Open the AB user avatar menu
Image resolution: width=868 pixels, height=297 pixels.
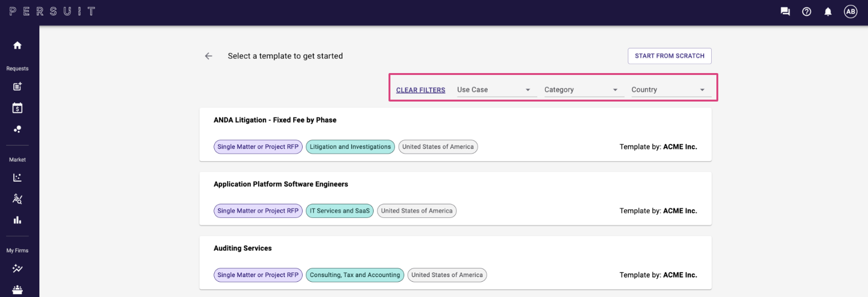(x=850, y=12)
